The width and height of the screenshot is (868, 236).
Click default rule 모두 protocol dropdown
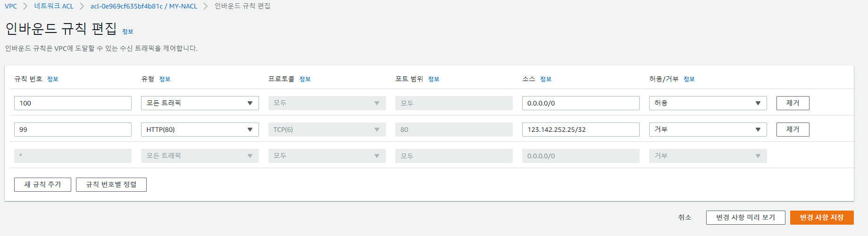327,156
